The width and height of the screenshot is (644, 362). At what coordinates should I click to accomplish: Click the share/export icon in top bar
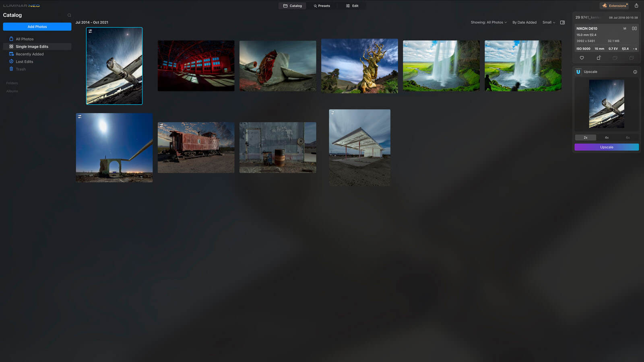[x=636, y=6]
